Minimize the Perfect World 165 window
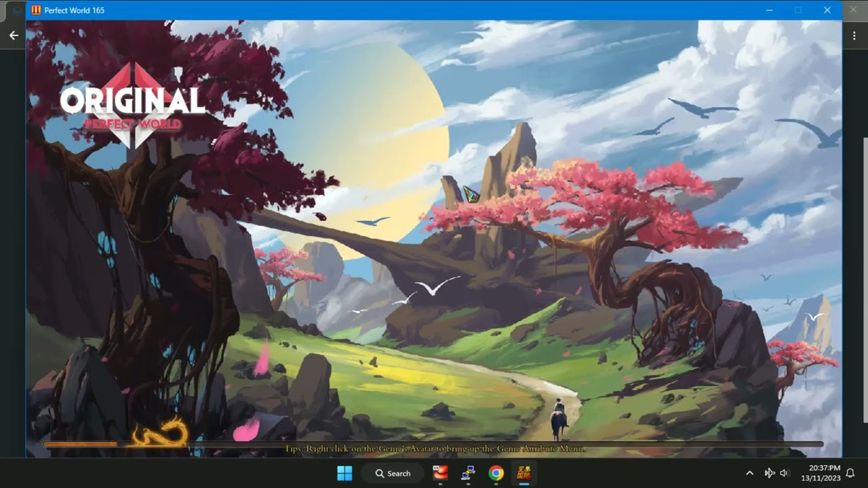Screen dimensions: 868x488 tap(770, 10)
